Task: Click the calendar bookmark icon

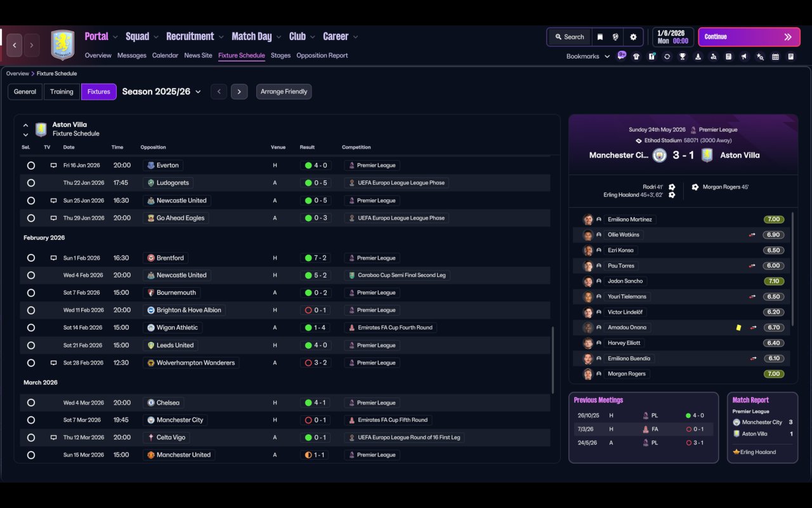Action: [775, 57]
